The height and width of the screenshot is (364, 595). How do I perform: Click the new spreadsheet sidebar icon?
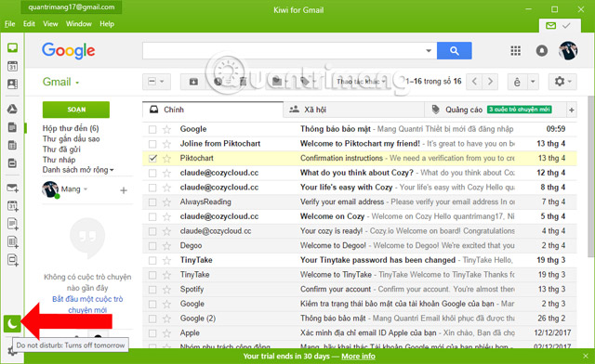[x=12, y=242]
